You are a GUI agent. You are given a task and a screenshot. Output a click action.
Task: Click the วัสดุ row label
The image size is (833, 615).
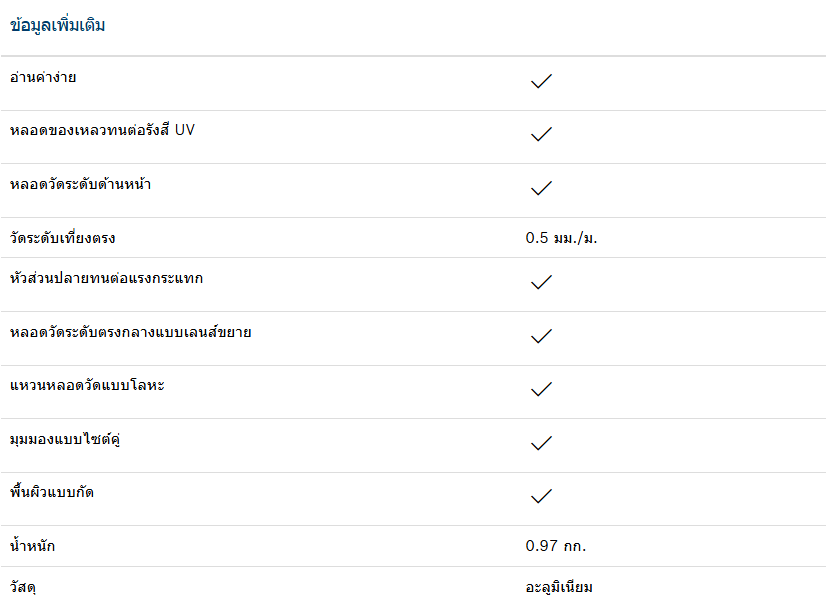click(23, 587)
